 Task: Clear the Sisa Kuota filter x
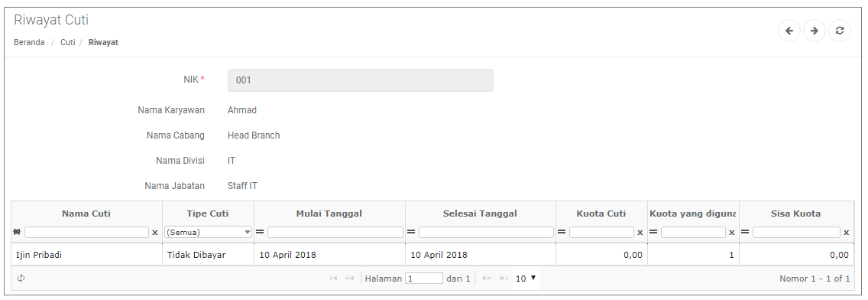tap(846, 233)
